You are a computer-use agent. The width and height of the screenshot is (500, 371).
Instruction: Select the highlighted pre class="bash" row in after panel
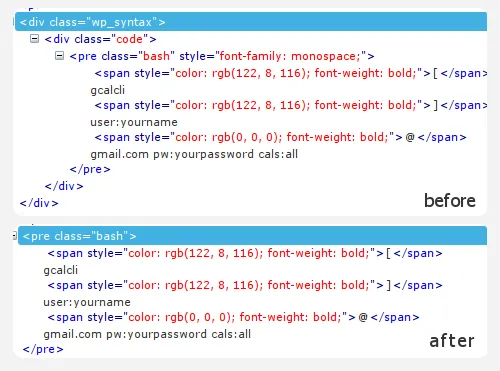click(x=252, y=236)
